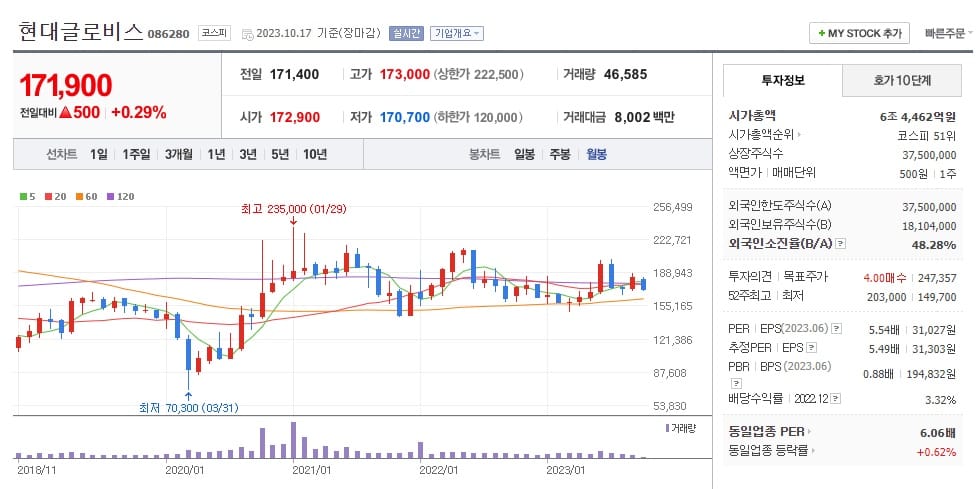Click the 거래대금 value 8,002 백만
Screen dimensions: 977x489
pos(644,117)
